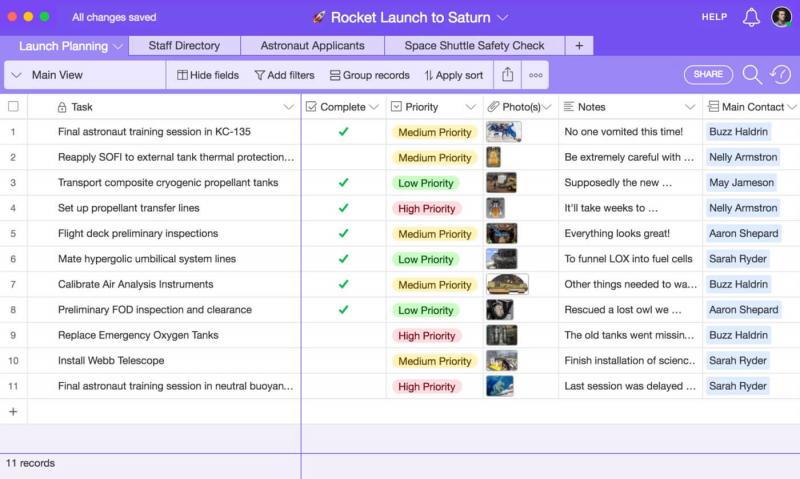Click the Main Contact linked-record icon
Image resolution: width=800 pixels, height=479 pixels.
(x=713, y=107)
